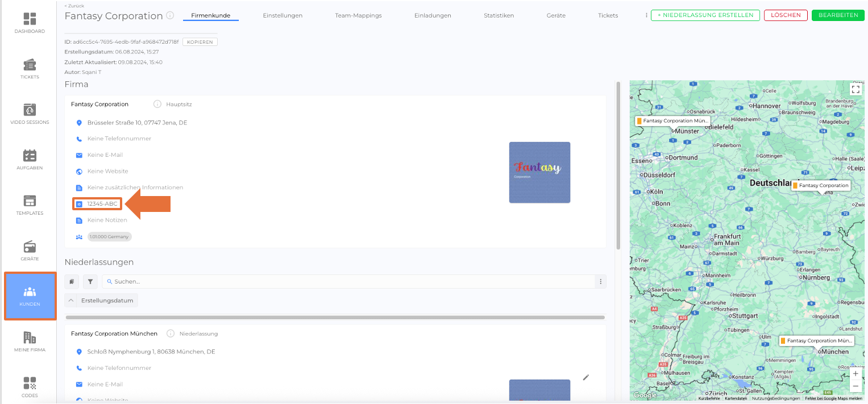Image resolution: width=868 pixels, height=404 pixels.
Task: Switch to the Statistiken tab
Action: pos(499,15)
